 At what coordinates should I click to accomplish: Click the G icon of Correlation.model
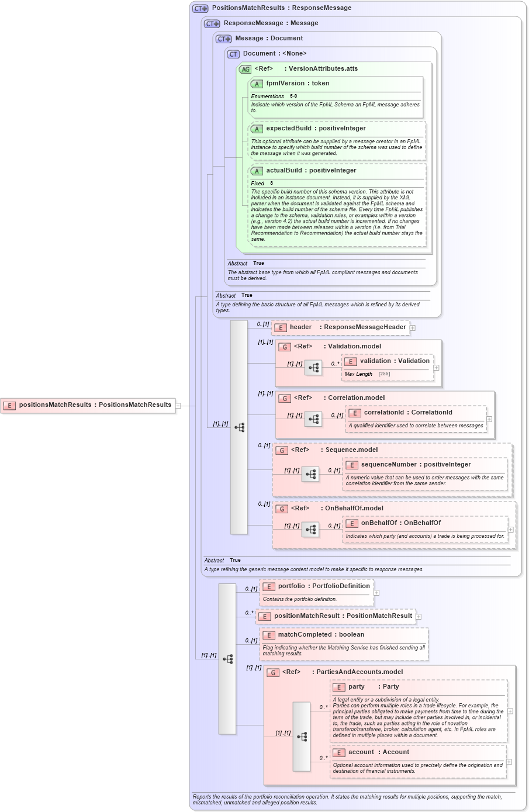284,398
